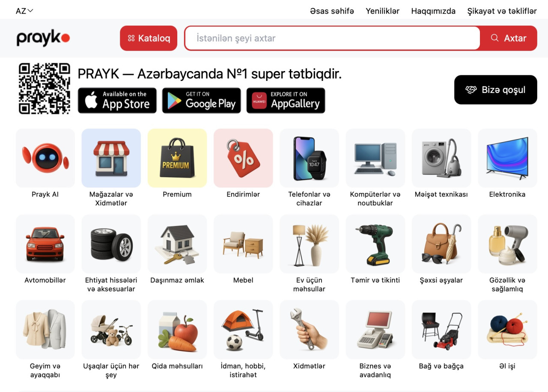
Task: Click the red Axtar search button
Action: [x=509, y=38]
